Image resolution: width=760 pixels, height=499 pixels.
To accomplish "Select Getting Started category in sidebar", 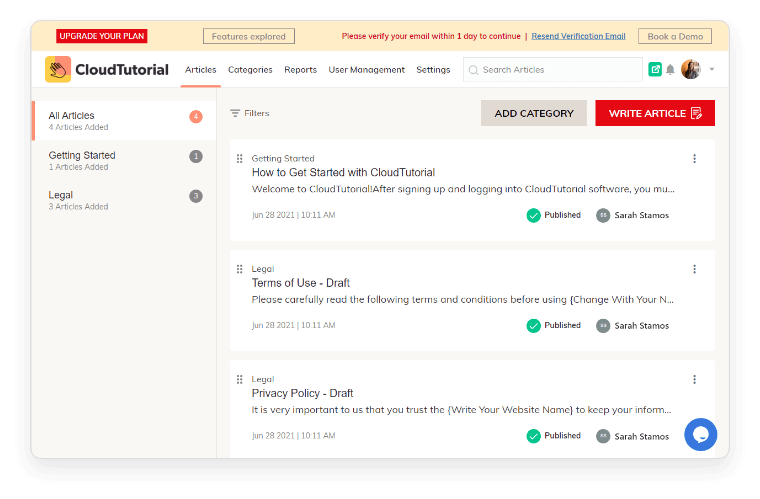I will pos(124,160).
